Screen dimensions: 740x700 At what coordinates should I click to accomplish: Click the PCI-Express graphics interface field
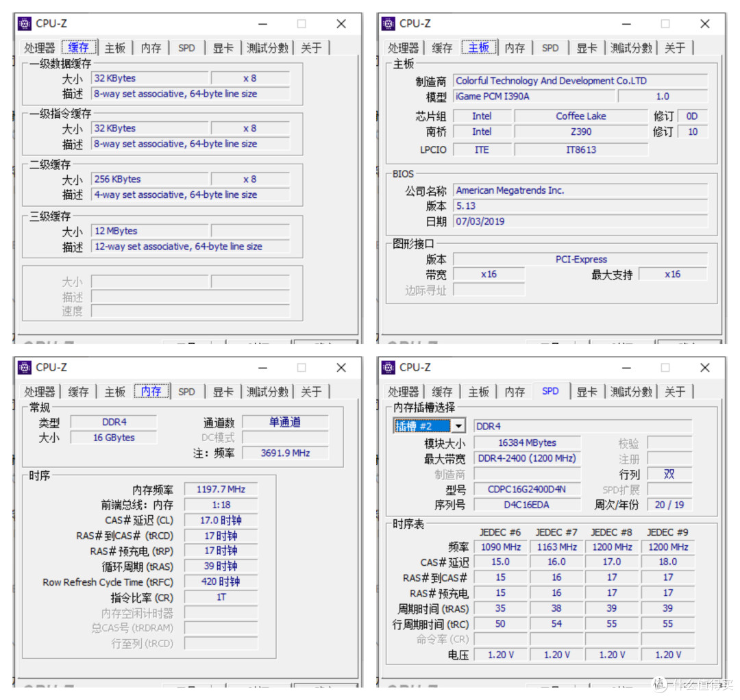coord(580,259)
